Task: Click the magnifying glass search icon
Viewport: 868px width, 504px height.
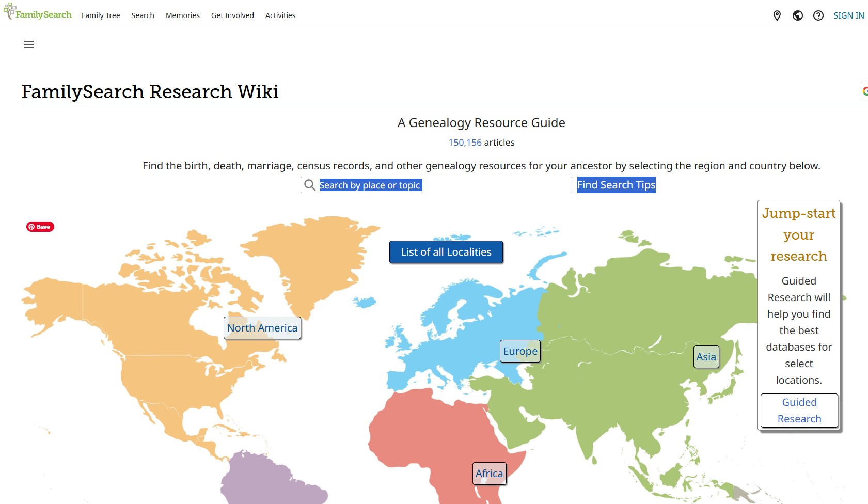Action: tap(310, 185)
